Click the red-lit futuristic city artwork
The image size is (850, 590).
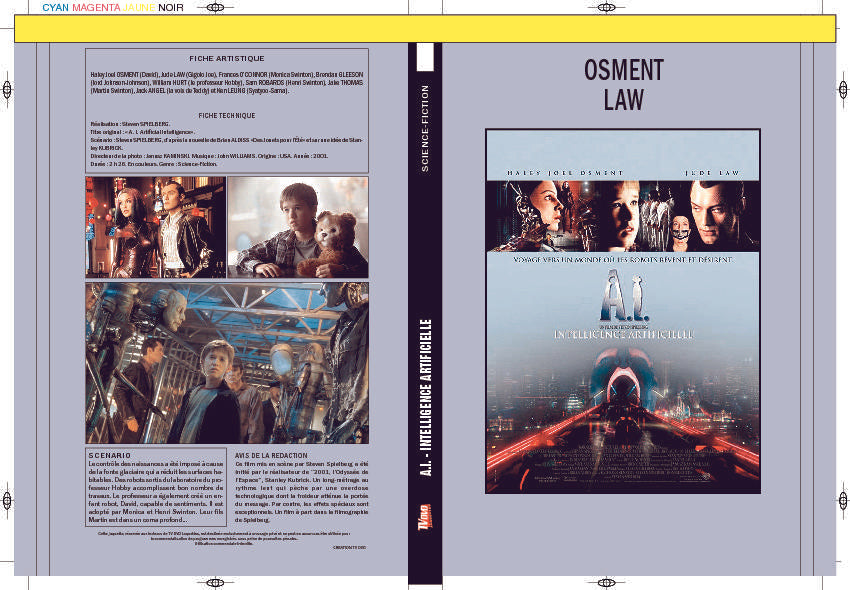point(623,420)
